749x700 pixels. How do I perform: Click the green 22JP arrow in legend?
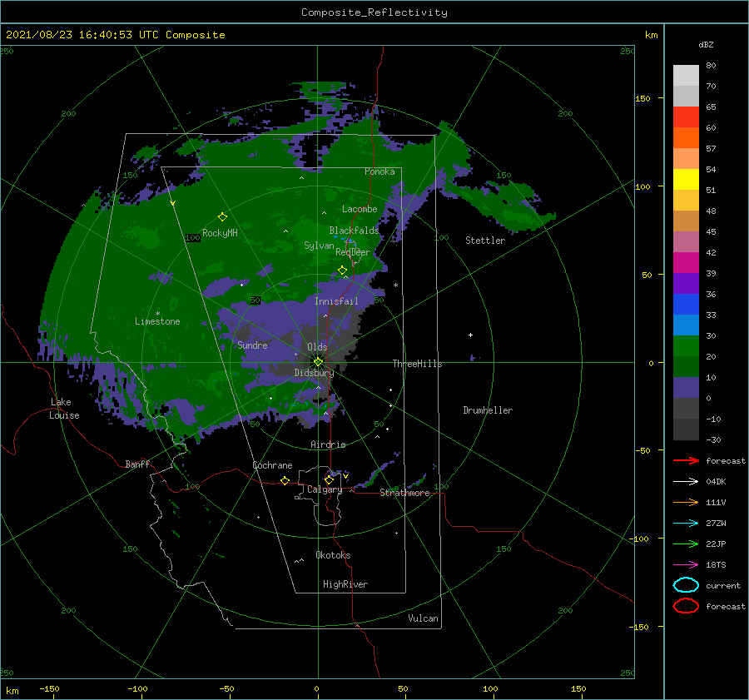[686, 544]
